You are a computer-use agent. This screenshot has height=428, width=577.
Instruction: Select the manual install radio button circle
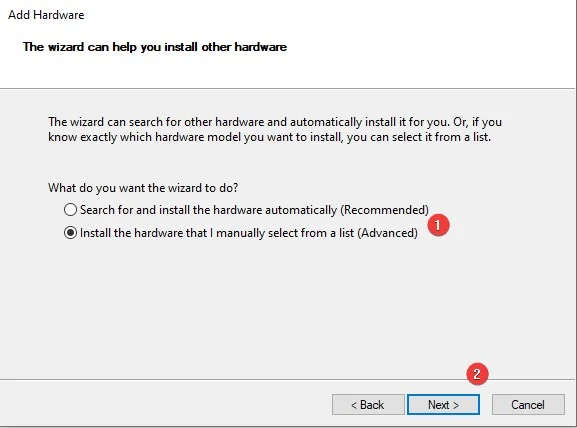70,233
